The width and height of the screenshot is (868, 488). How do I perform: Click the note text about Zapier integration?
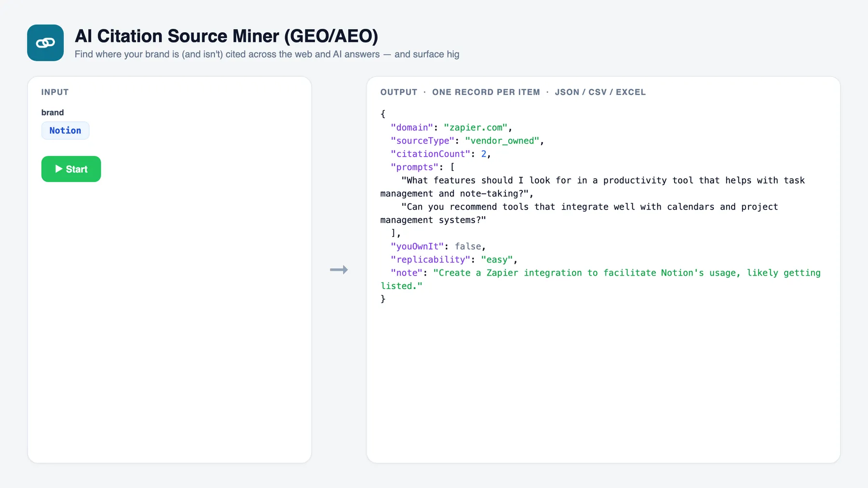click(x=600, y=279)
